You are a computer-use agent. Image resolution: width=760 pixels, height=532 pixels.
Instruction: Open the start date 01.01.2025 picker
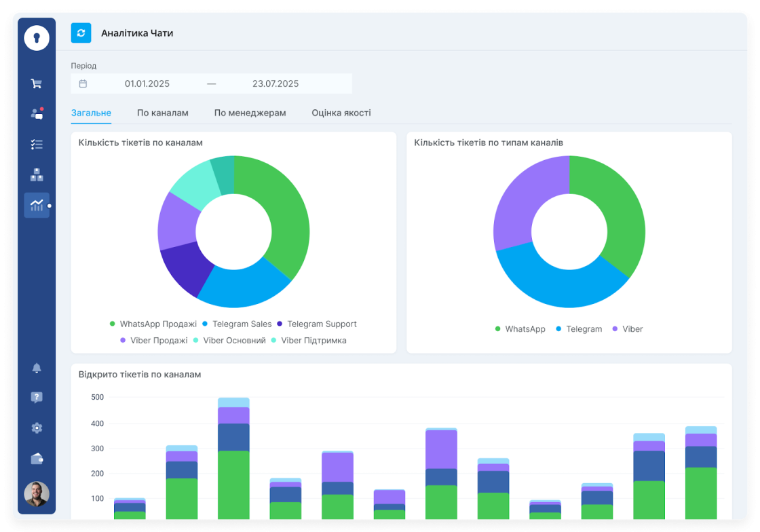coord(147,84)
